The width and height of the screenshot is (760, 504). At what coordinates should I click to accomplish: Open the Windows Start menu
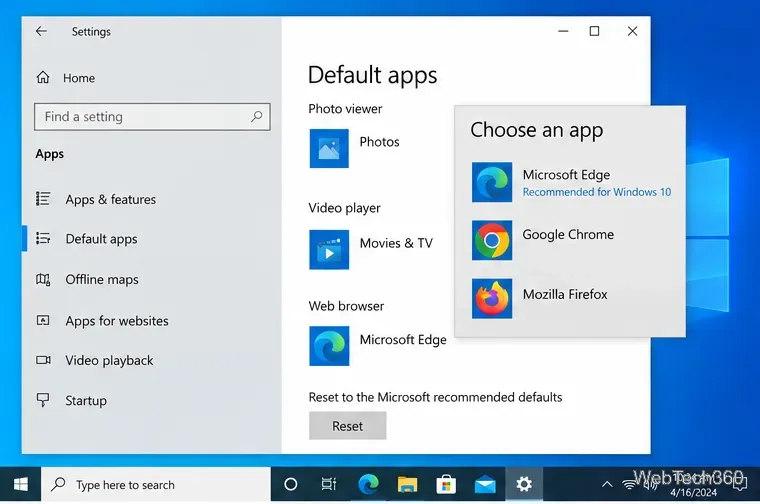20,484
